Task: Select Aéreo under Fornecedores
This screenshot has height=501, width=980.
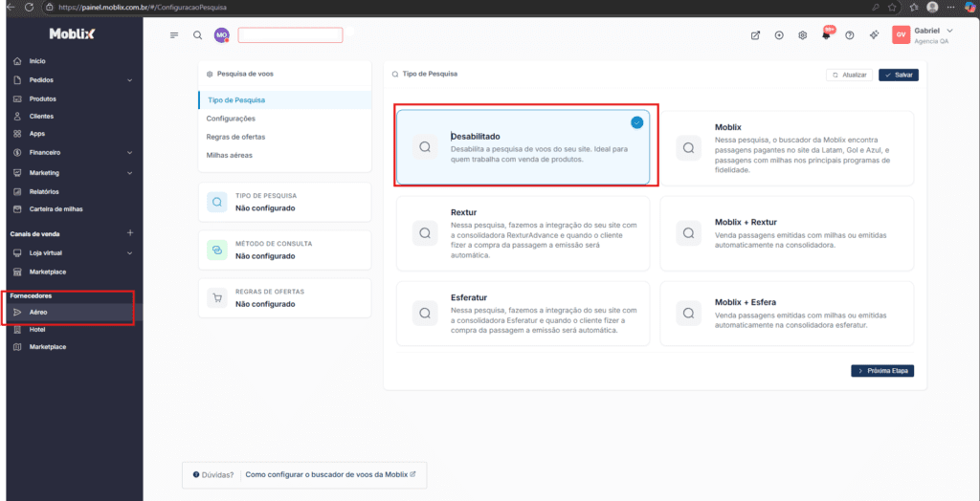Action: [x=38, y=312]
